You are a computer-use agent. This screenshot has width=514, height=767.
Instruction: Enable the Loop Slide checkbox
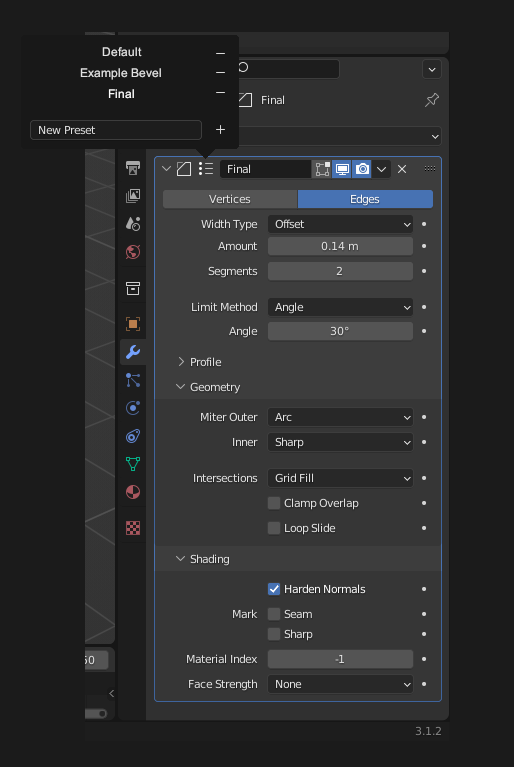coord(274,528)
